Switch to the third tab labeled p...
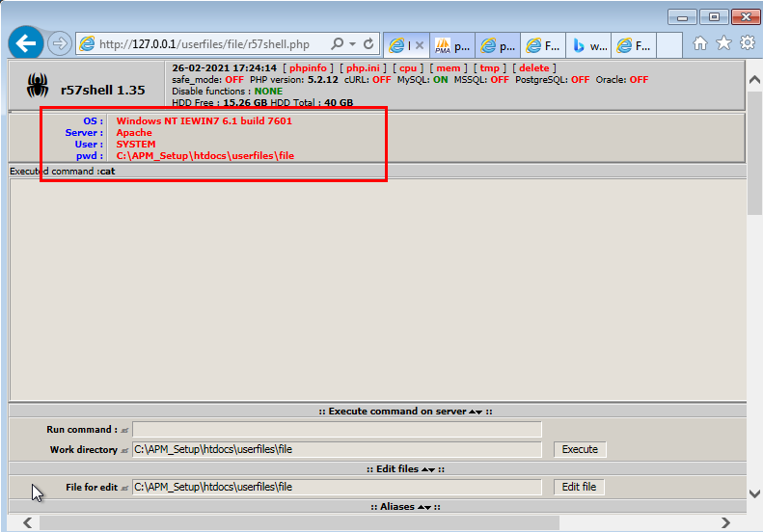The width and height of the screenshot is (763, 532). (498, 45)
